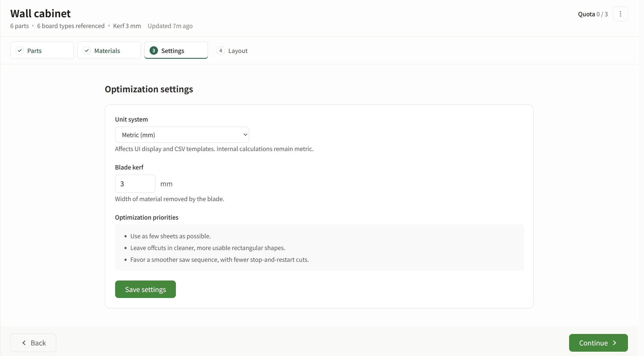644x356 pixels.
Task: Focus the Blade kerf input field
Action: tap(135, 184)
